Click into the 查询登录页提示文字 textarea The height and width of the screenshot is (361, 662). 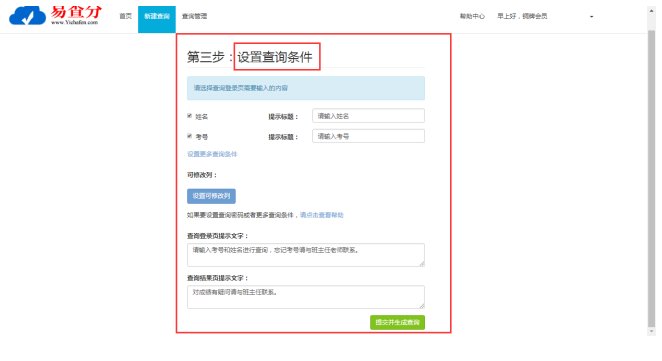[306, 255]
